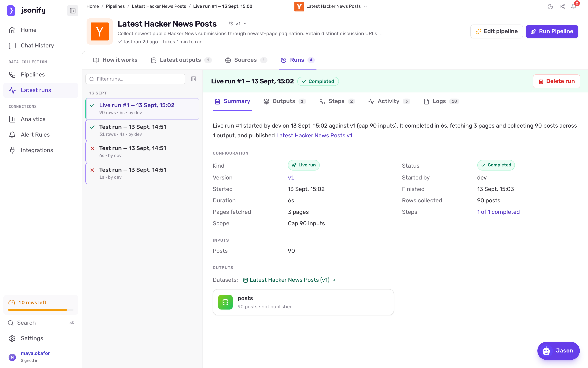Collapse the runs list panel

(194, 79)
